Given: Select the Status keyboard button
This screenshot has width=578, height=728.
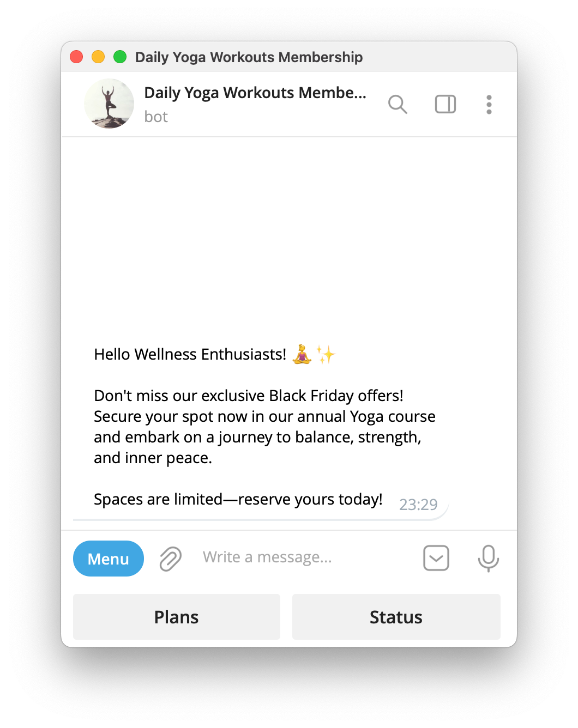Looking at the screenshot, I should click(x=396, y=617).
